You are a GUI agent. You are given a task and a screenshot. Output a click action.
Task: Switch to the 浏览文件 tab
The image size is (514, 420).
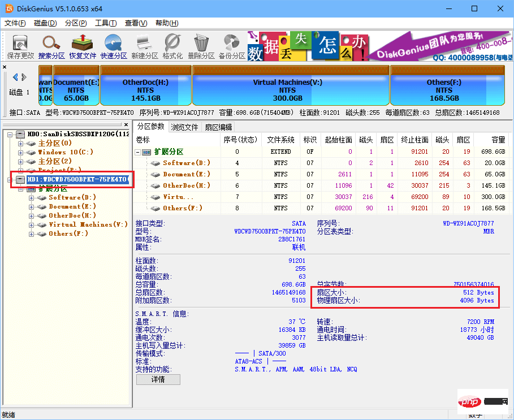pos(185,127)
